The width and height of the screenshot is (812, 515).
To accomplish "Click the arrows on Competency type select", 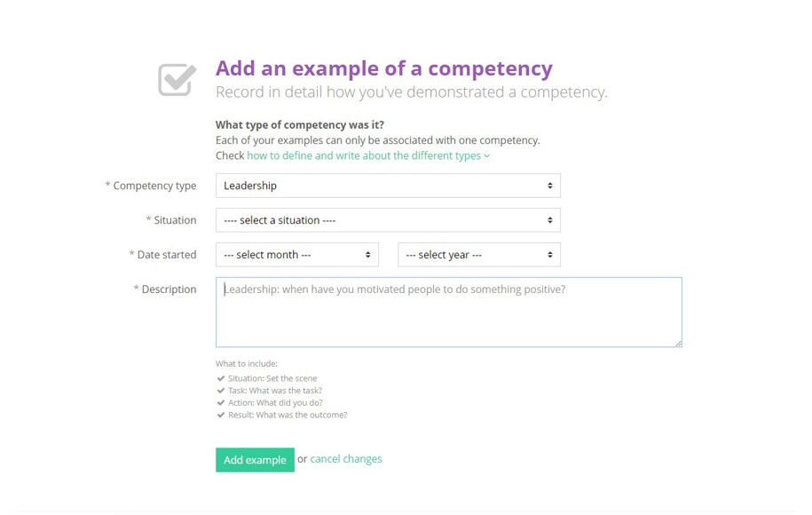I will pyautogui.click(x=550, y=186).
